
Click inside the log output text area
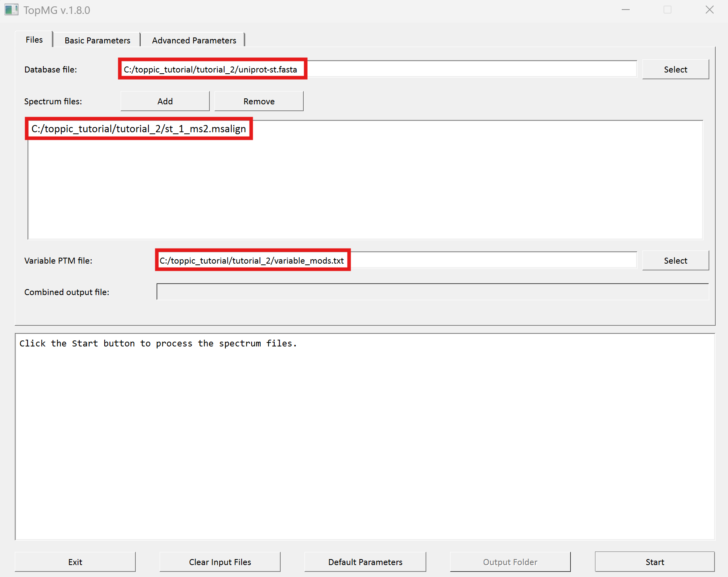(x=365, y=437)
